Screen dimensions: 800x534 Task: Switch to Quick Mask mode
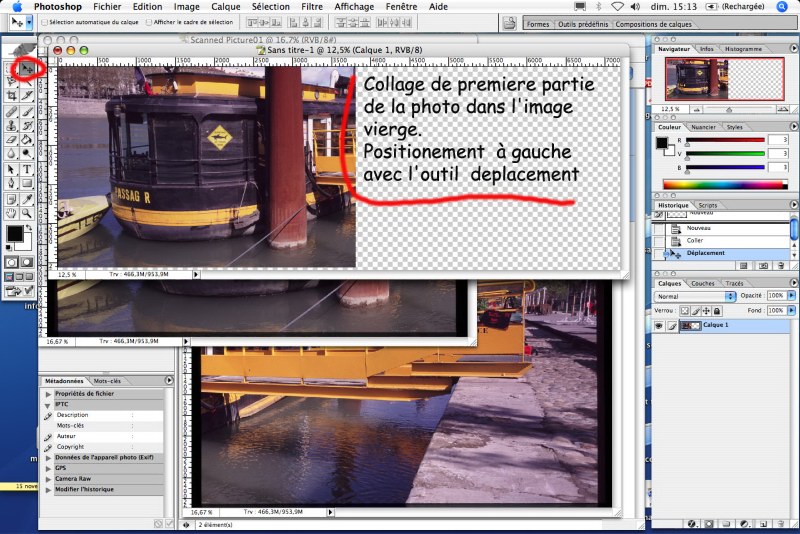(x=27, y=262)
